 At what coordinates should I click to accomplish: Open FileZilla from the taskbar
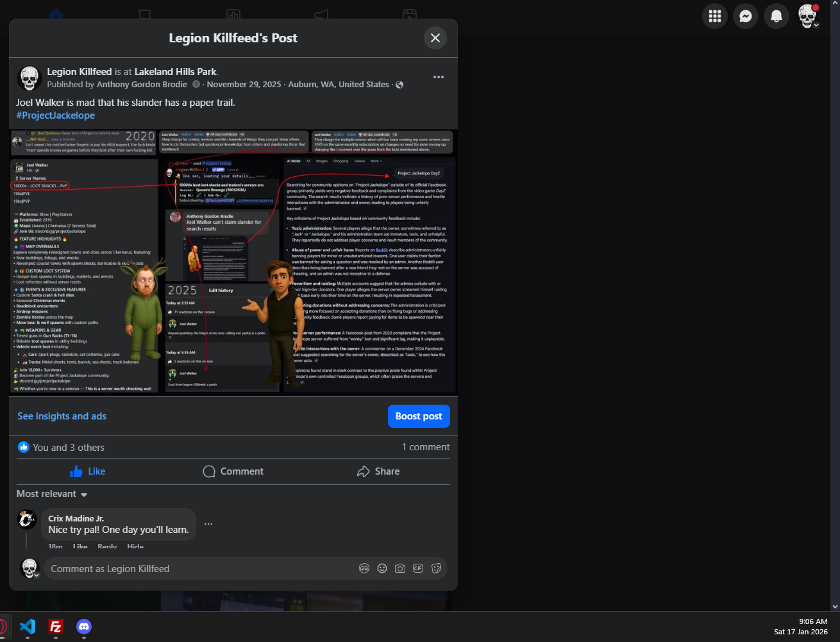pos(56,627)
